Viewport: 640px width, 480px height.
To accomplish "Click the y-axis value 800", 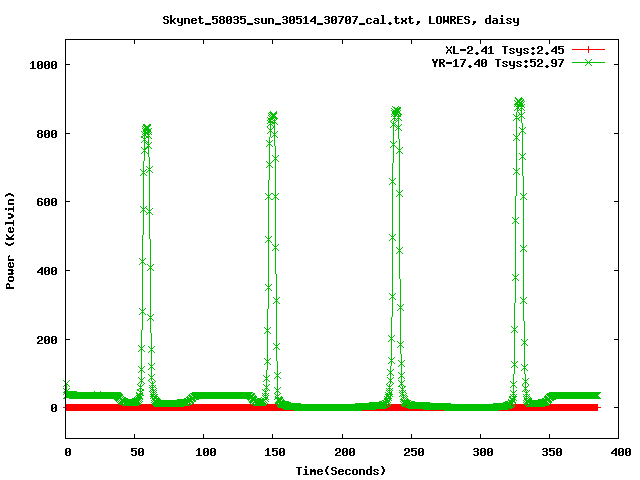I will click(47, 134).
